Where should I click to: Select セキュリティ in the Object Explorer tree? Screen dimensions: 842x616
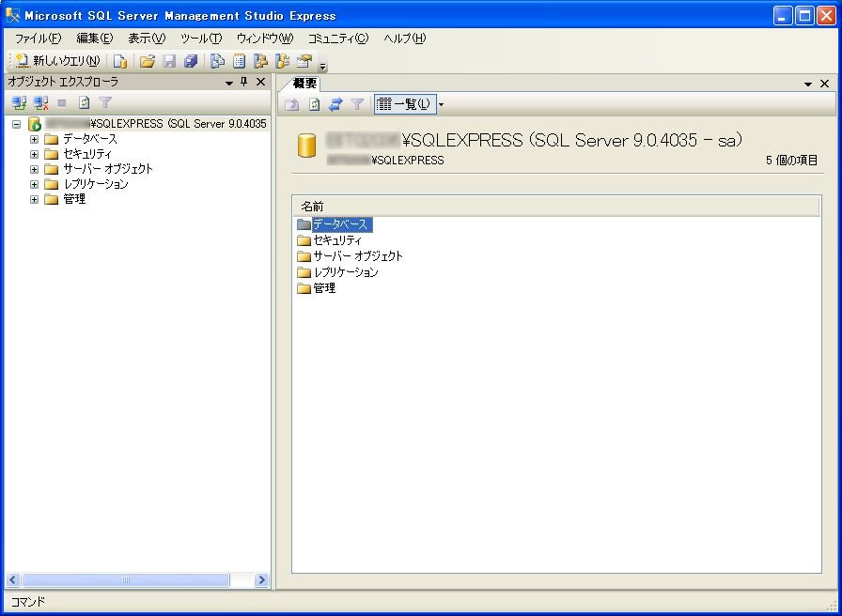(x=87, y=154)
